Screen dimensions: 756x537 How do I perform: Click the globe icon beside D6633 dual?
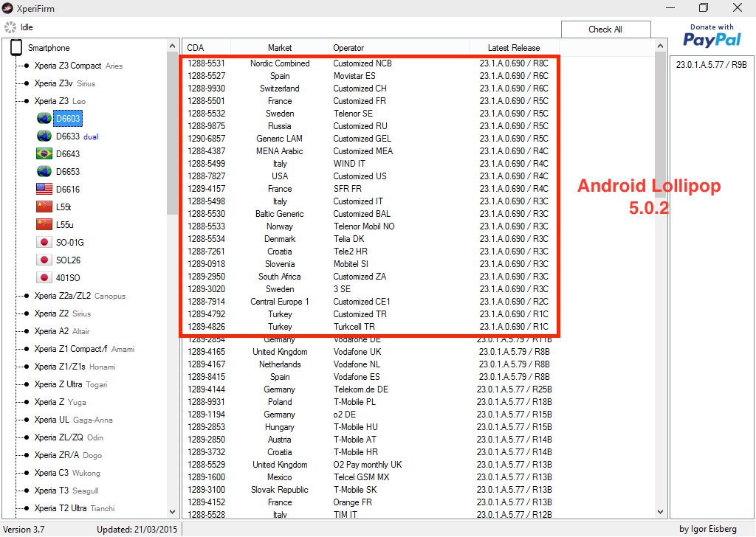point(44,136)
